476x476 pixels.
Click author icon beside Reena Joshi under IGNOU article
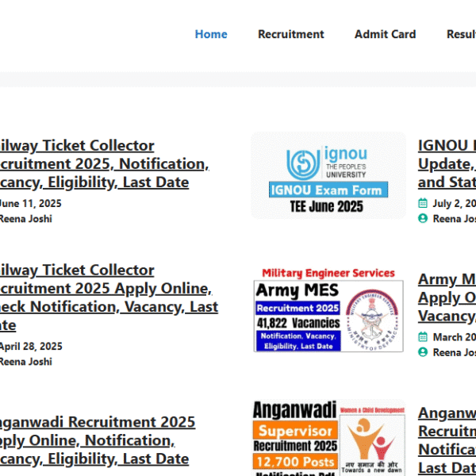point(423,218)
